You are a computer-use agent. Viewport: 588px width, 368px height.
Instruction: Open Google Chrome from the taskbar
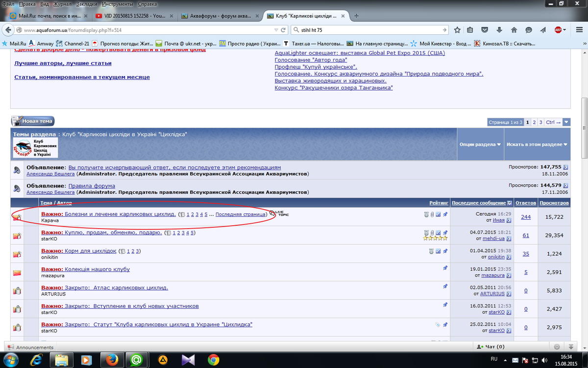coord(213,360)
